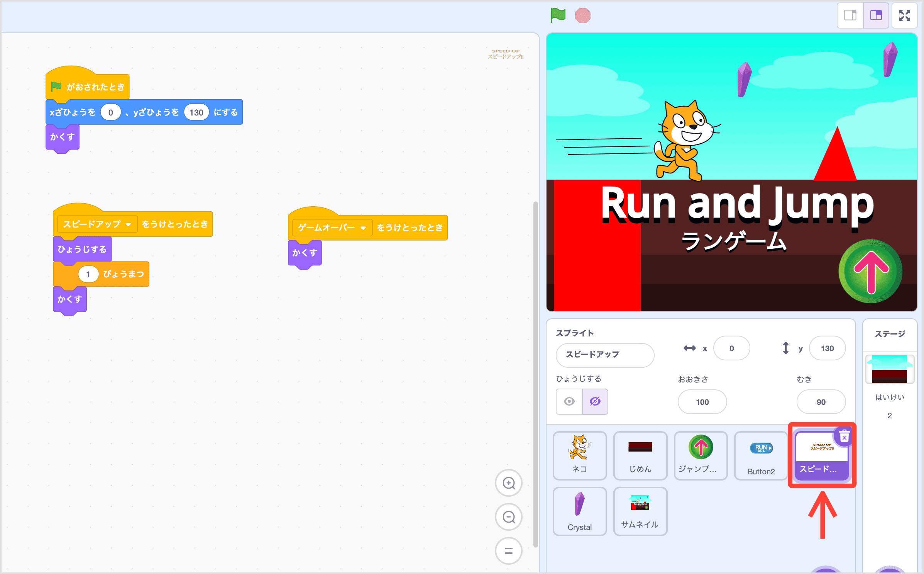Select the スピード... sprite thumbnail
The height and width of the screenshot is (574, 924).
821,456
